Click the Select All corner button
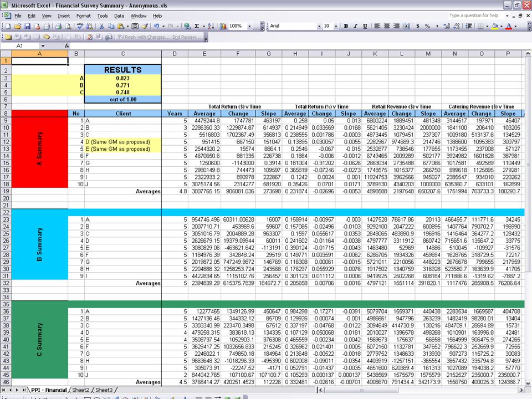 (x=6, y=54)
